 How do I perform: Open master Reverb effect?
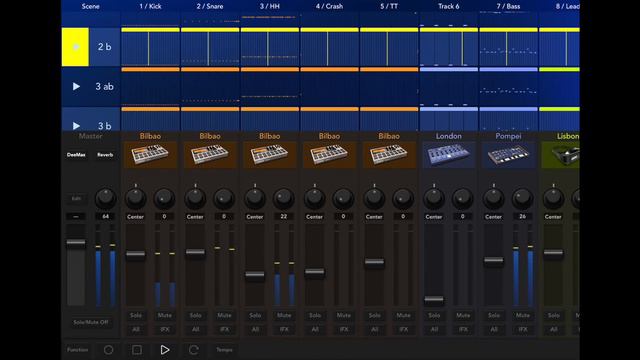pyautogui.click(x=105, y=155)
